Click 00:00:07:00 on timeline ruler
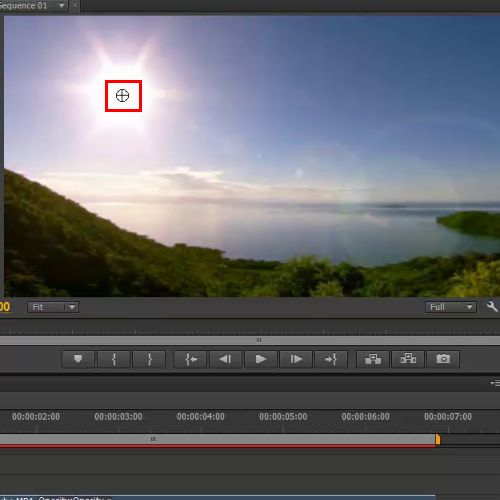The height and width of the screenshot is (500, 500). pos(448,417)
